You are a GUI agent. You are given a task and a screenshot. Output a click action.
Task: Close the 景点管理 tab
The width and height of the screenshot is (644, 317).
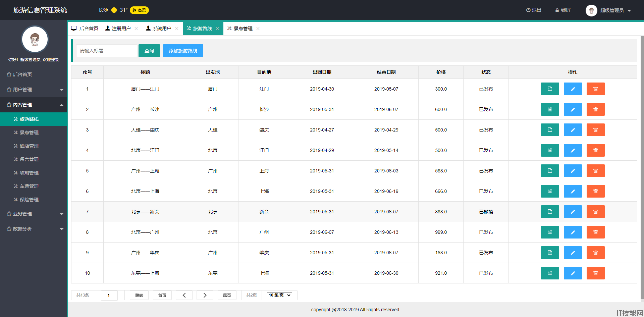tap(258, 29)
